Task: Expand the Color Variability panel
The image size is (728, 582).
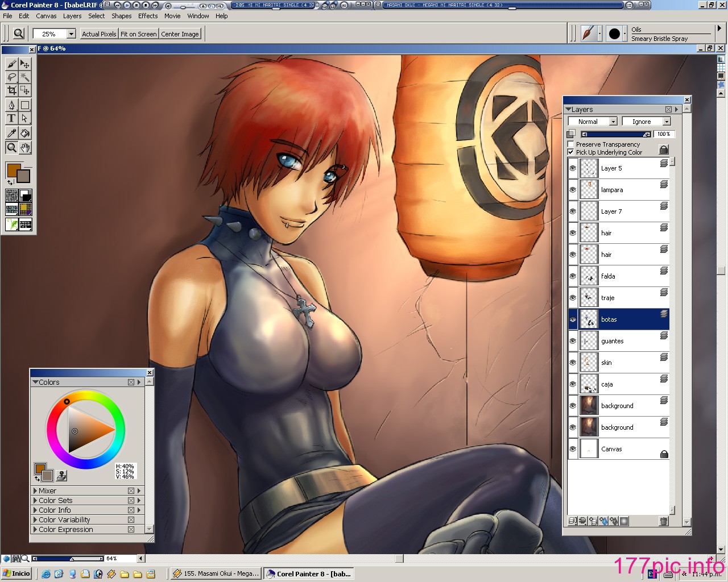Action: [x=35, y=520]
